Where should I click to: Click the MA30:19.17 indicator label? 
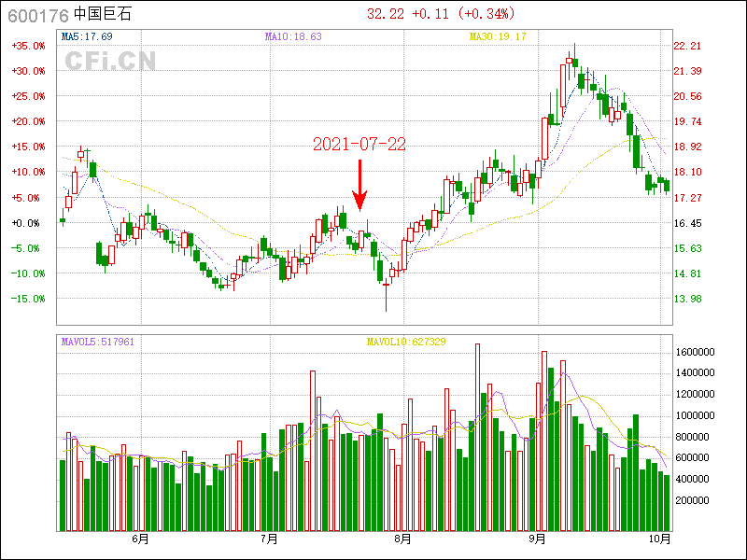[498, 36]
